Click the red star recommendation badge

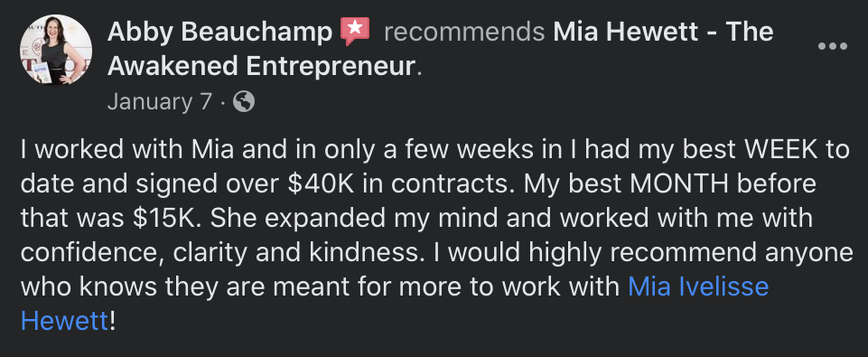pos(355,31)
